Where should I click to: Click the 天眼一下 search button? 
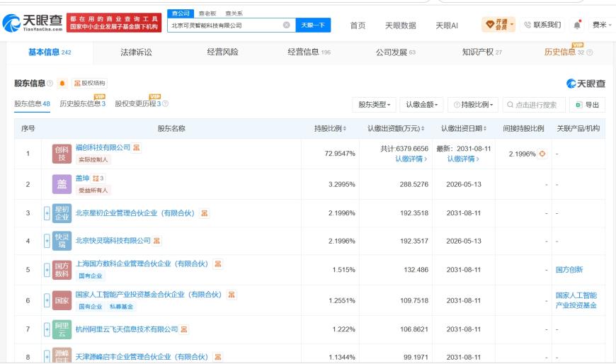point(313,25)
